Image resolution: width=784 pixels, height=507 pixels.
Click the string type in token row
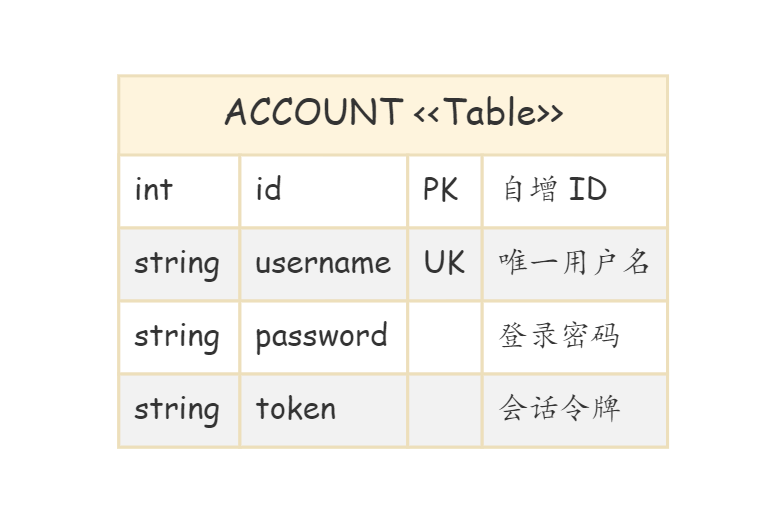coord(179,410)
